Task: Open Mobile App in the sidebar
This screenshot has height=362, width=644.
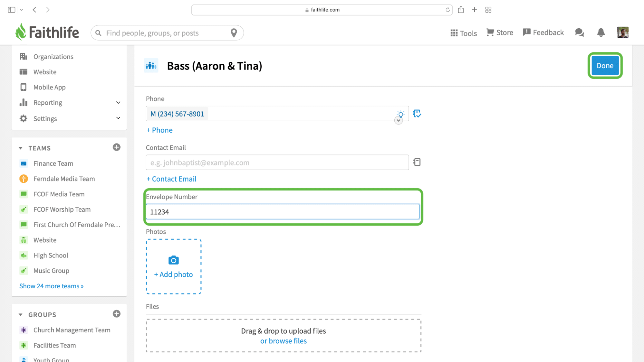Action: point(49,87)
